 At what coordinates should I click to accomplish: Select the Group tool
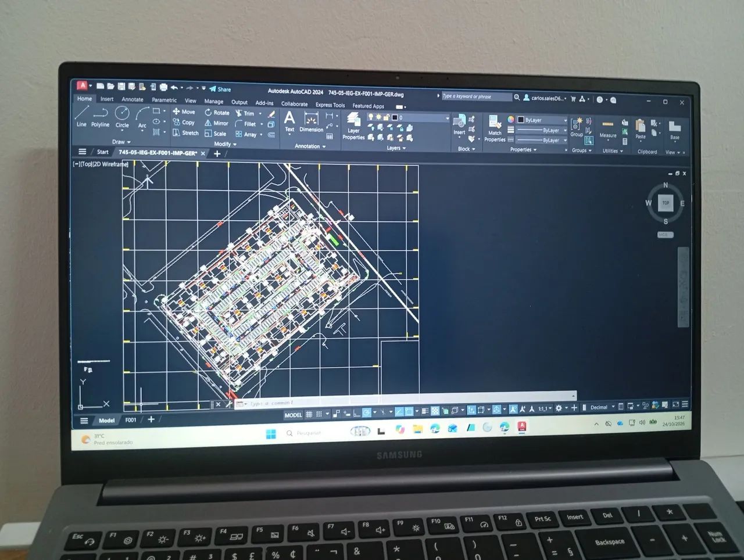(577, 127)
